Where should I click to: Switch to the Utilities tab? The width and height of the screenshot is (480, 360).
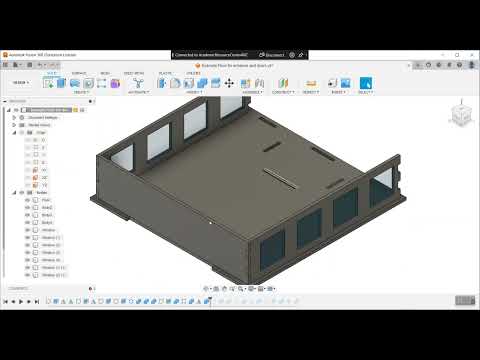coord(193,73)
